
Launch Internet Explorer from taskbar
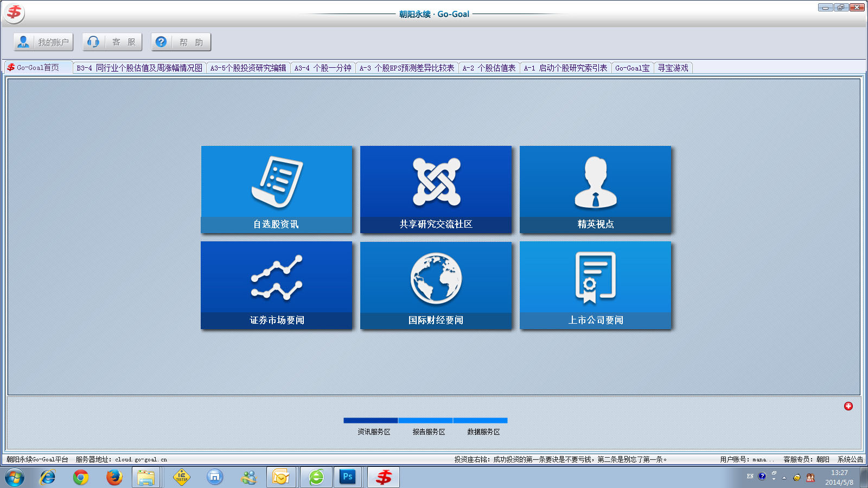coord(48,477)
